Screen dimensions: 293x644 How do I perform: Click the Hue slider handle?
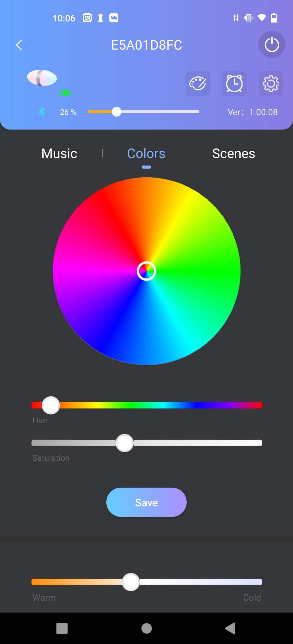pyautogui.click(x=51, y=405)
